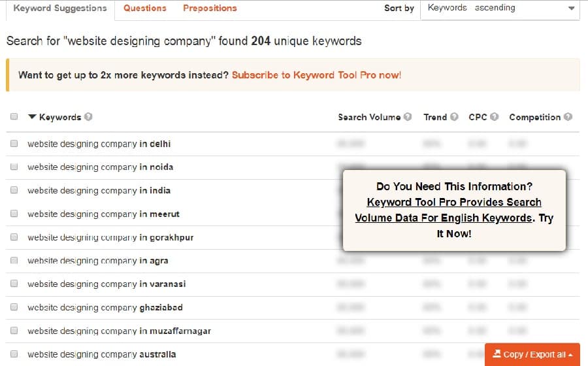Expand the Copy / Export all menu
This screenshot has width=588, height=366.
tap(532, 354)
